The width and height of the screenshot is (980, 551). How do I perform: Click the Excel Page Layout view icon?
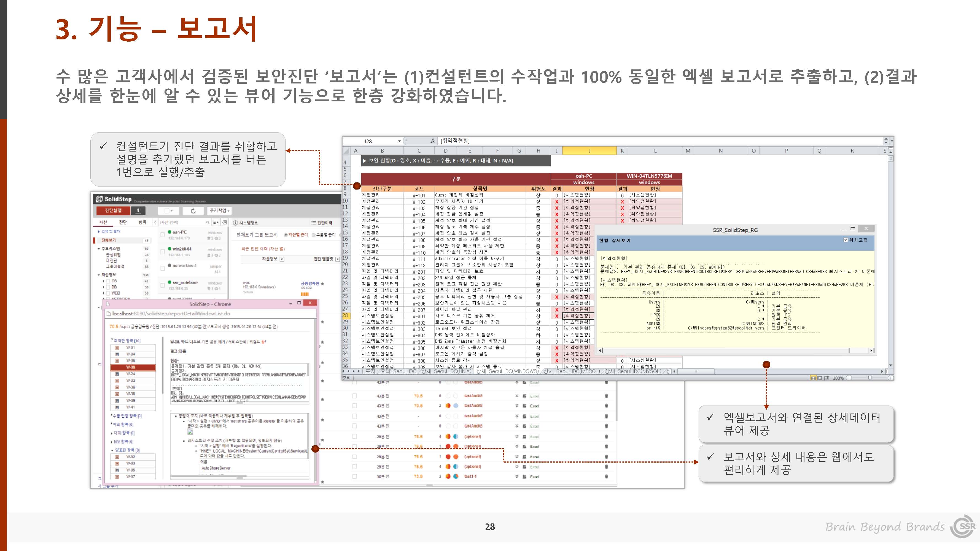[820, 378]
